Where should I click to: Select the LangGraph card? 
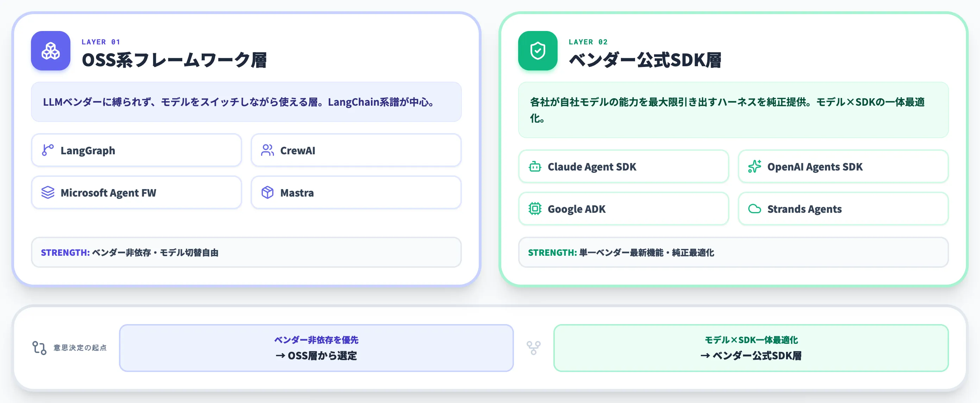136,150
